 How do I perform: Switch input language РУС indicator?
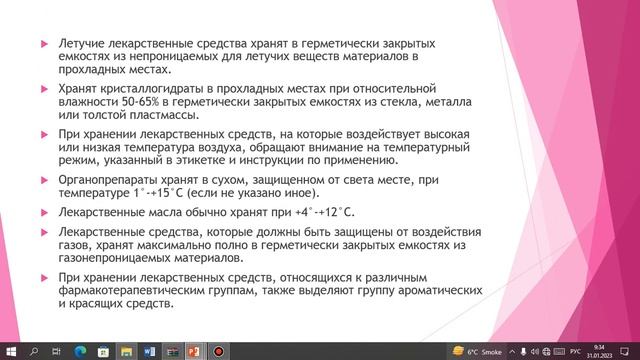(x=576, y=351)
